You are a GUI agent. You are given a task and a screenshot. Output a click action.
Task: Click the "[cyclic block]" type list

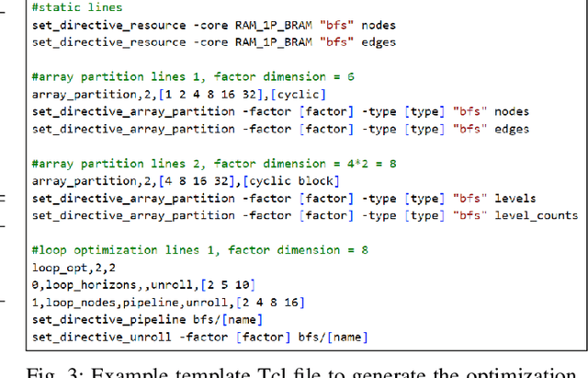coord(289,181)
